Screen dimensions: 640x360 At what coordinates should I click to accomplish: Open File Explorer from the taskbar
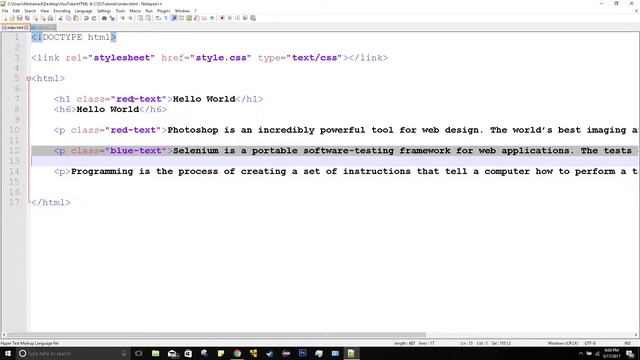[156, 353]
